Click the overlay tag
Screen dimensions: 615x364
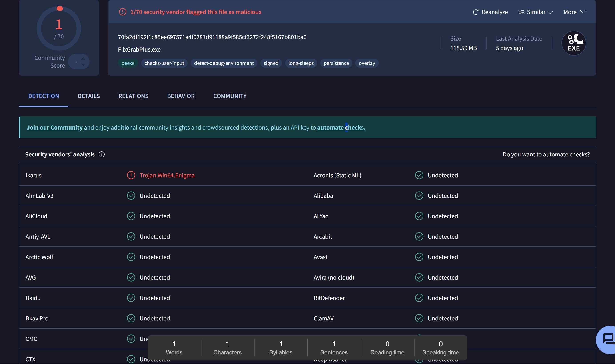click(x=367, y=63)
